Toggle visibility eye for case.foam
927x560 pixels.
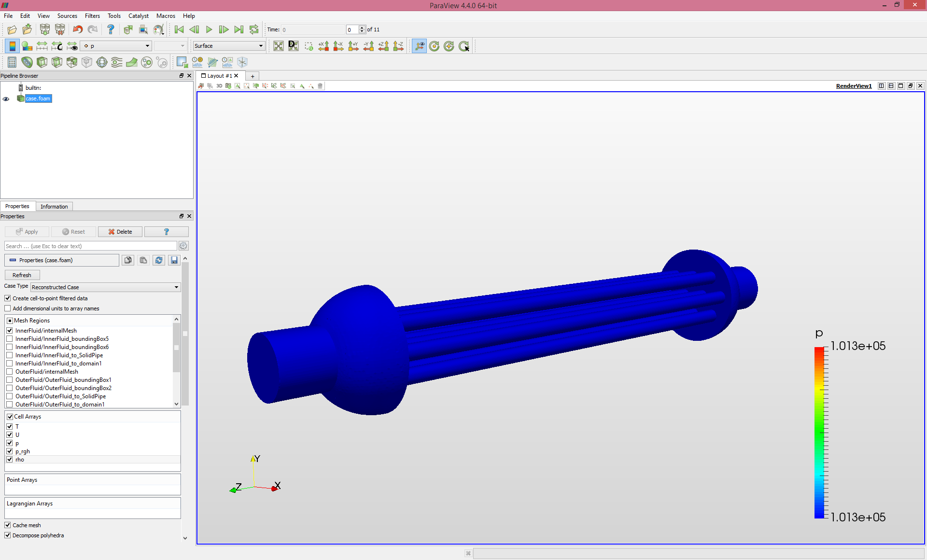coord(6,99)
